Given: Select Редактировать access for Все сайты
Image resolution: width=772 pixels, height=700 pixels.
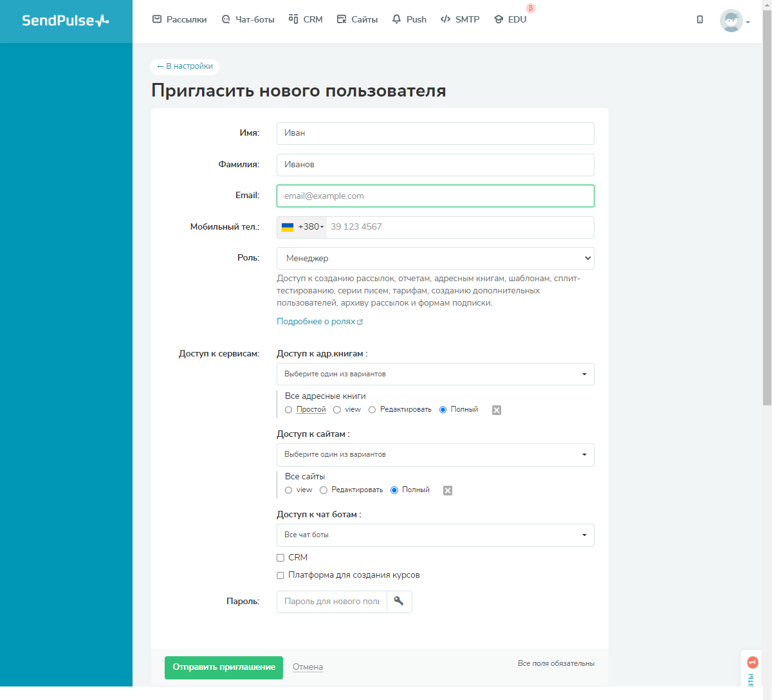Looking at the screenshot, I should tap(324, 490).
